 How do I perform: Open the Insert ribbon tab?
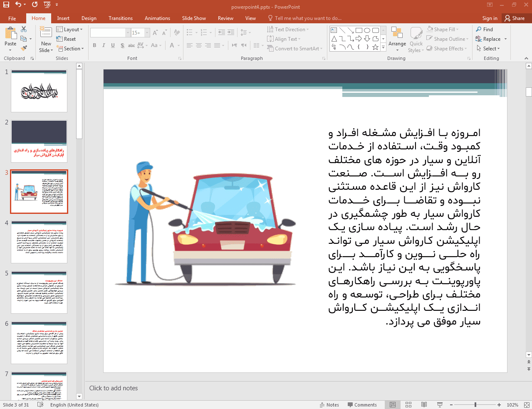point(63,18)
